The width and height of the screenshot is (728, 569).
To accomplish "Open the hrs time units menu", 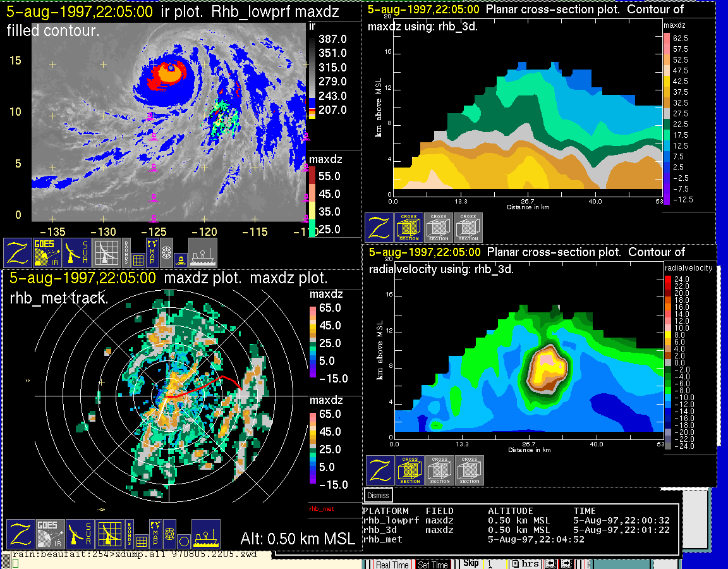I will pos(526,564).
